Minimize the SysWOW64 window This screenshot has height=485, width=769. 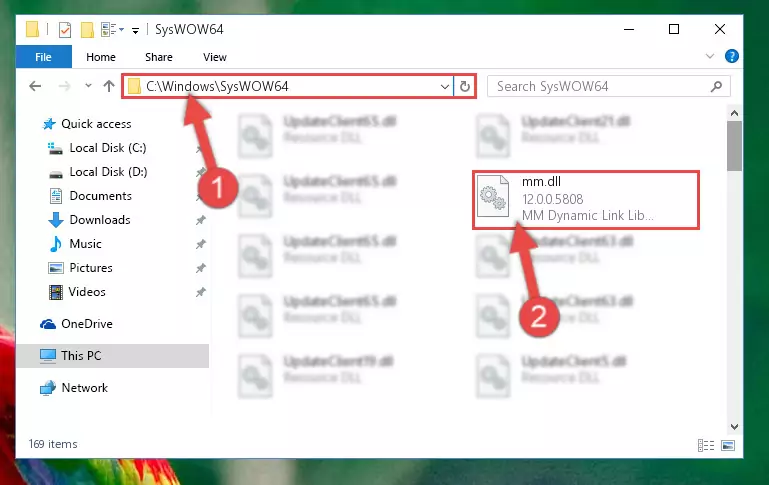(x=629, y=29)
